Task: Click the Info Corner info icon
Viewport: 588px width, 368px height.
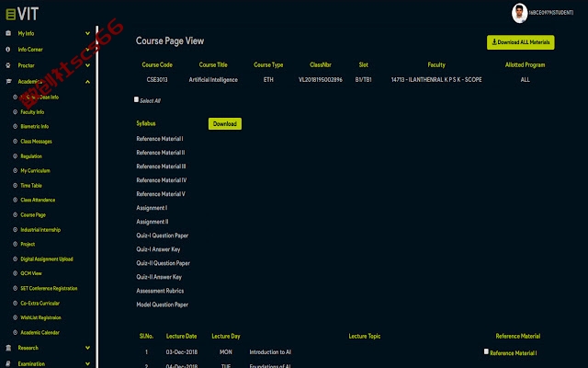Action: coord(8,49)
